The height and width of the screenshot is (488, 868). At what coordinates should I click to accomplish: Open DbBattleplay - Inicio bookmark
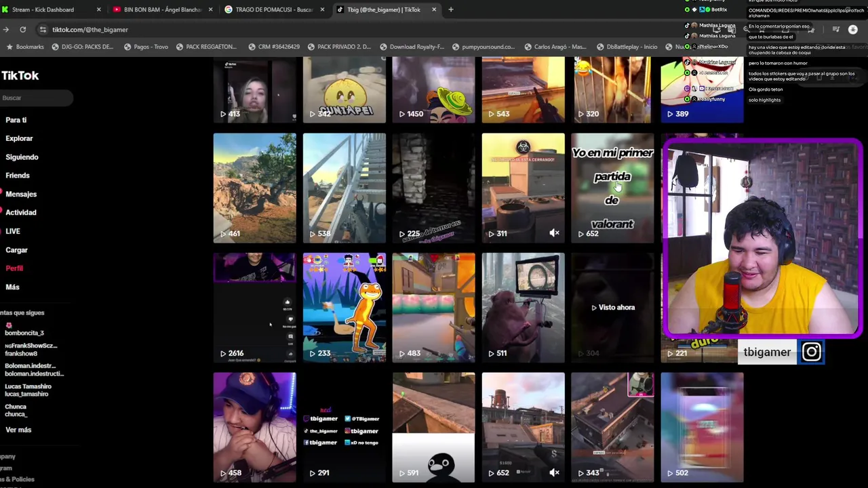click(627, 47)
